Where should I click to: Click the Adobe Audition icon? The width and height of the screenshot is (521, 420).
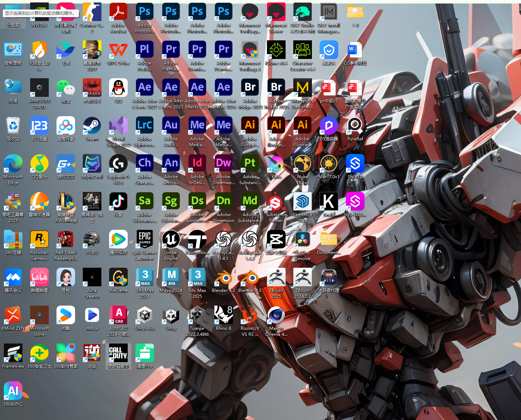(171, 132)
